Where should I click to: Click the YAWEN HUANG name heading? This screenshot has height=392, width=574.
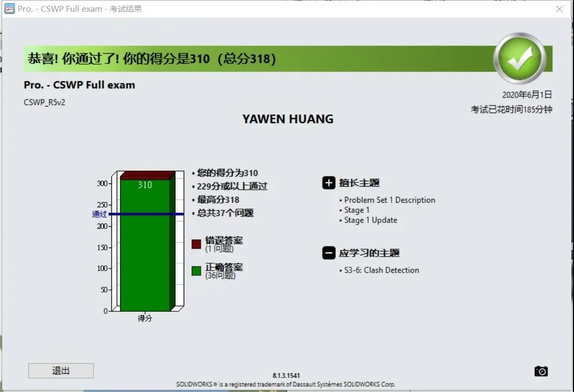pos(288,119)
